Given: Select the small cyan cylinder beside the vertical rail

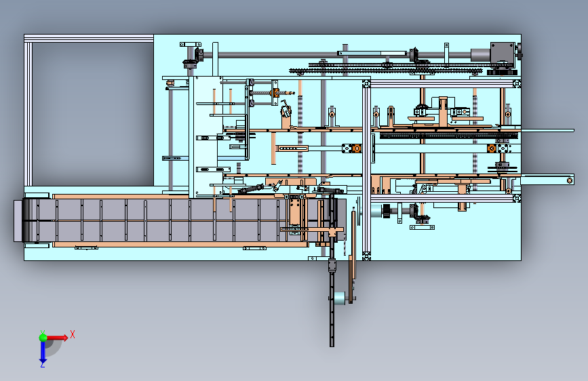Looking at the screenshot, I should point(339,298).
